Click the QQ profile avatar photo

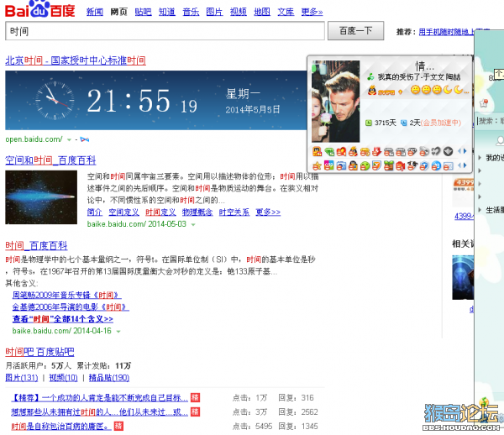(335, 102)
